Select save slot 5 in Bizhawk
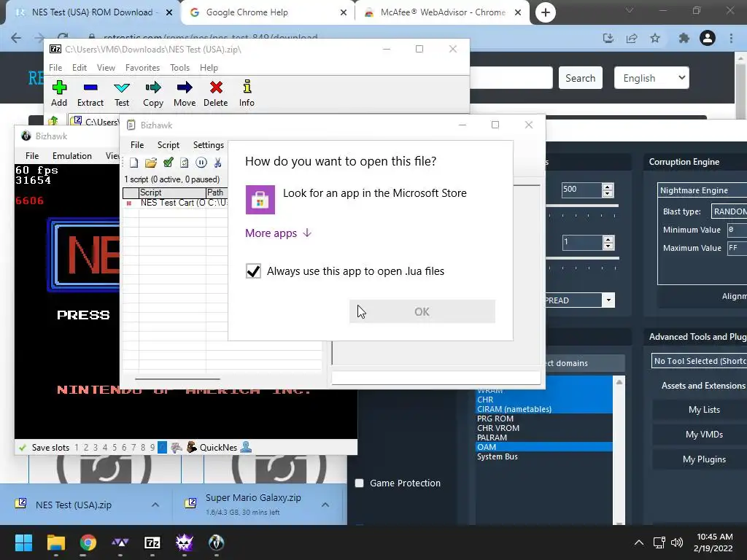The image size is (747, 560). pyautogui.click(x=115, y=448)
